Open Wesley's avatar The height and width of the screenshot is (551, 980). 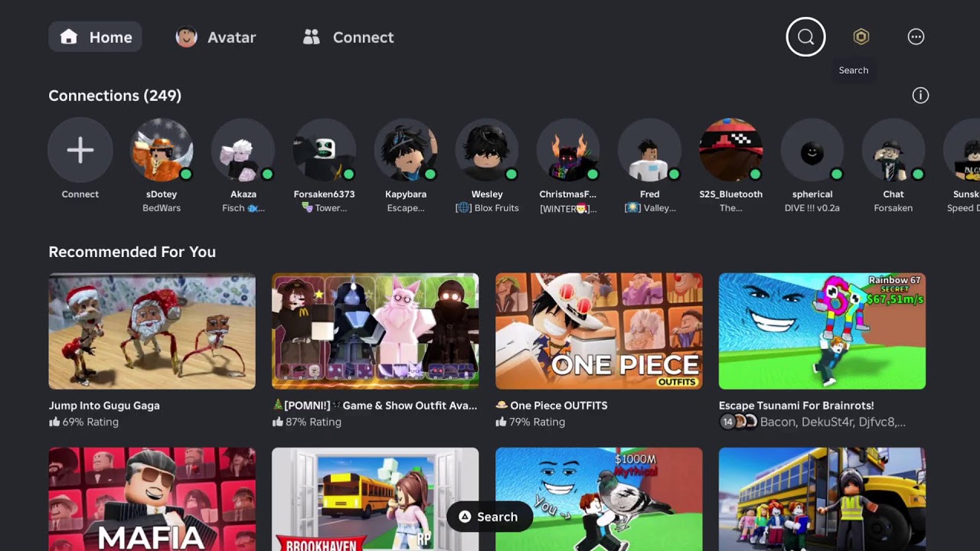[487, 150]
